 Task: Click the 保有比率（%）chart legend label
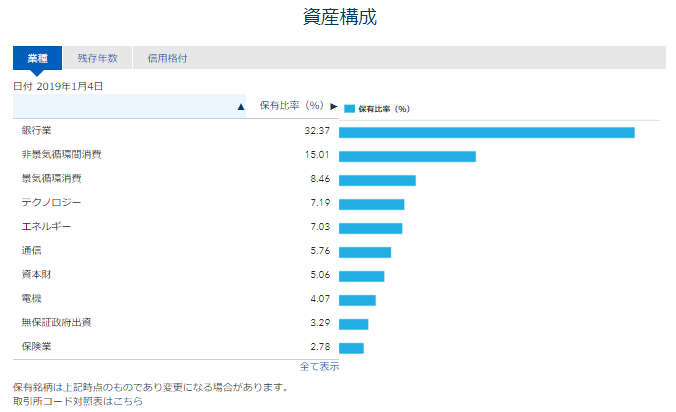pyautogui.click(x=384, y=109)
